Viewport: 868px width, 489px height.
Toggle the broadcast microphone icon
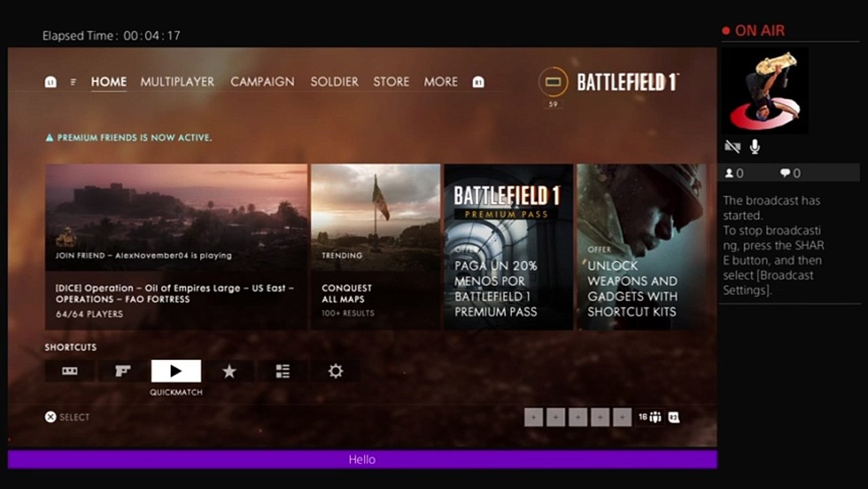click(755, 146)
